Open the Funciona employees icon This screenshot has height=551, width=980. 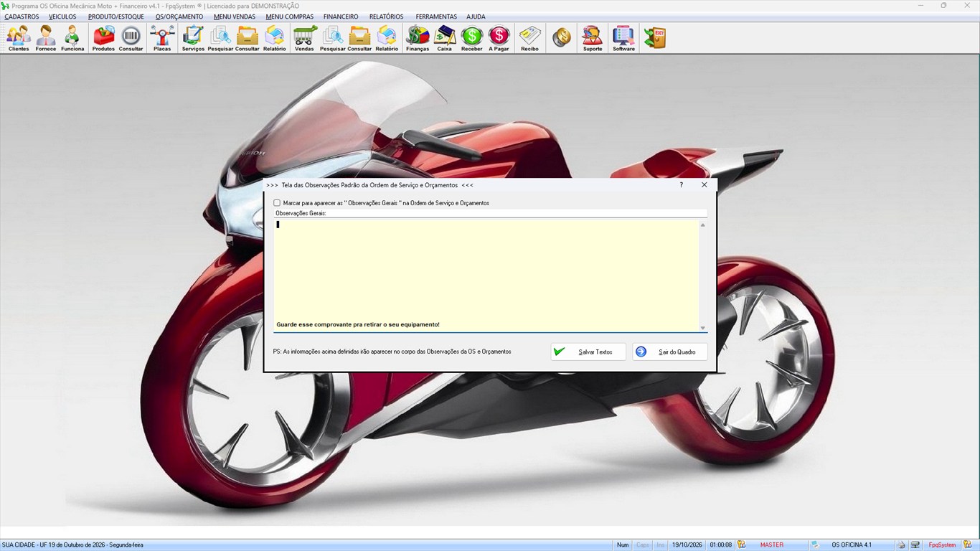tap(72, 38)
